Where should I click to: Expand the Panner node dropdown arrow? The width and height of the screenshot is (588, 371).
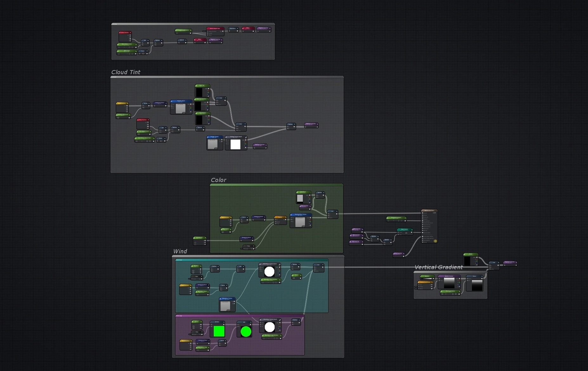tap(285, 218)
